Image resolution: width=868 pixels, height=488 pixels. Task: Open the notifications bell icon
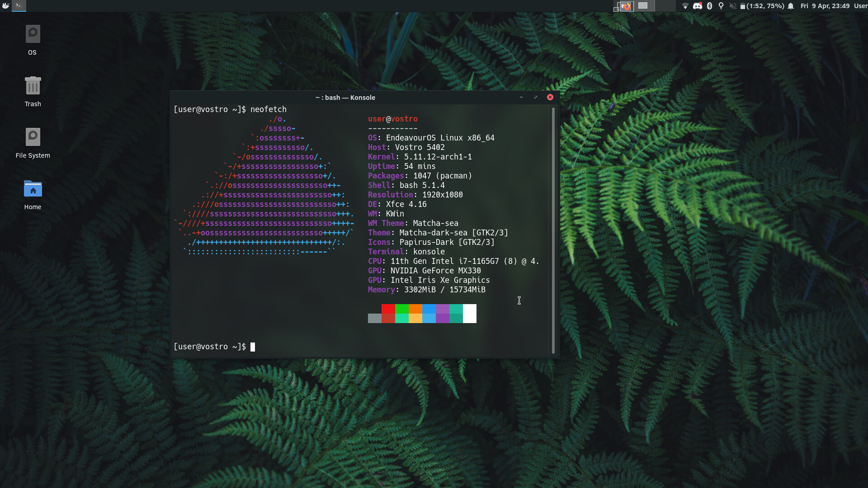click(x=791, y=6)
